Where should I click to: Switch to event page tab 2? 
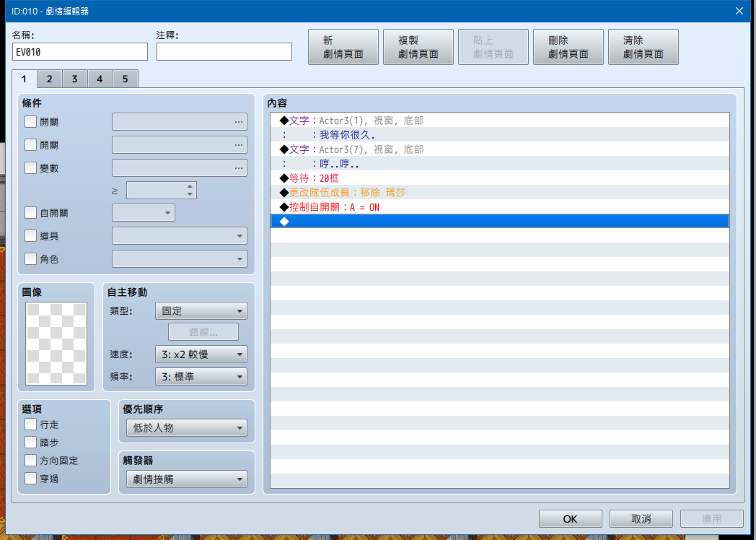coord(49,79)
